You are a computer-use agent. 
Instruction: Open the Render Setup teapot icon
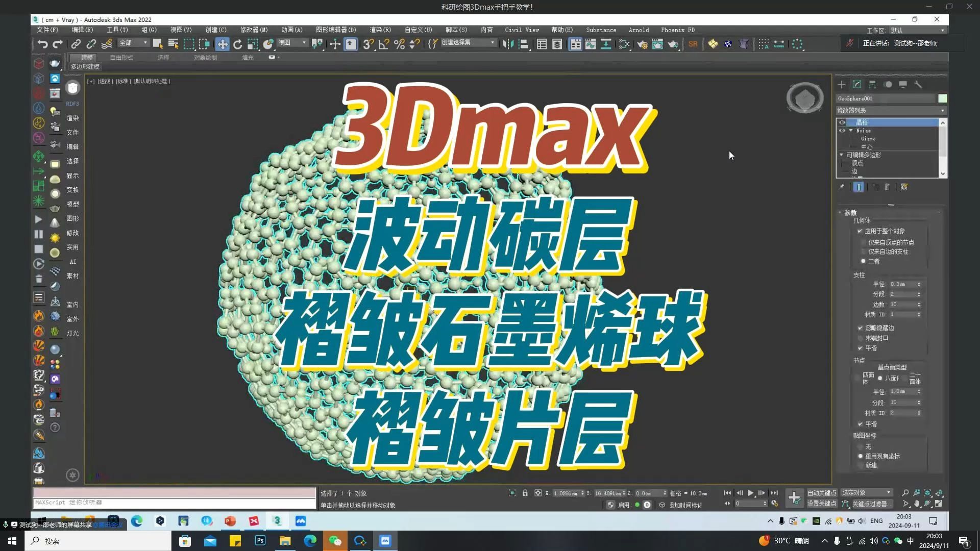(x=744, y=44)
